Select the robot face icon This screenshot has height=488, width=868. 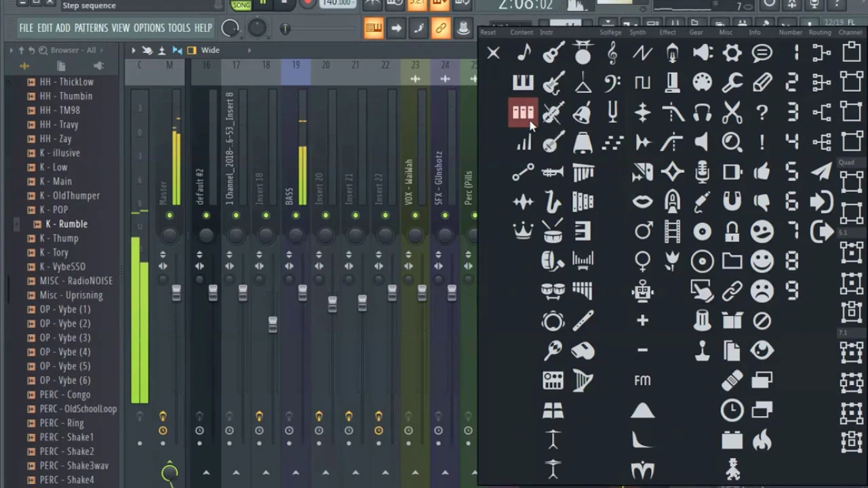click(642, 291)
